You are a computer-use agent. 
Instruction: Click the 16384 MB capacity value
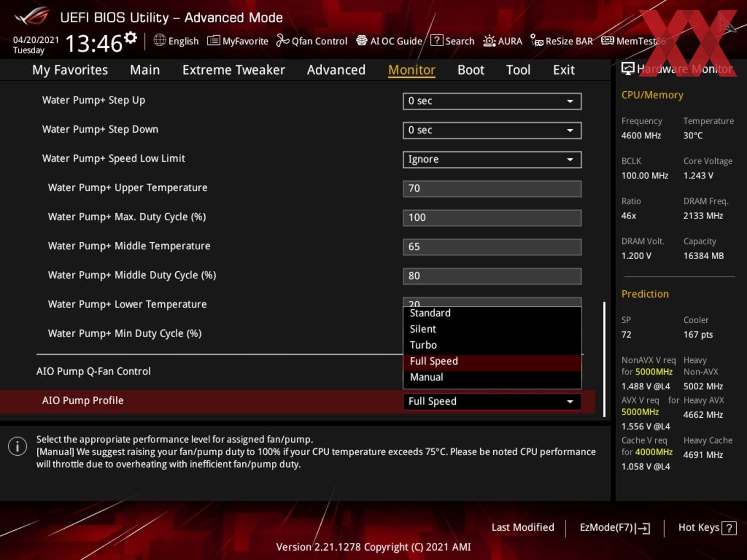[704, 255]
